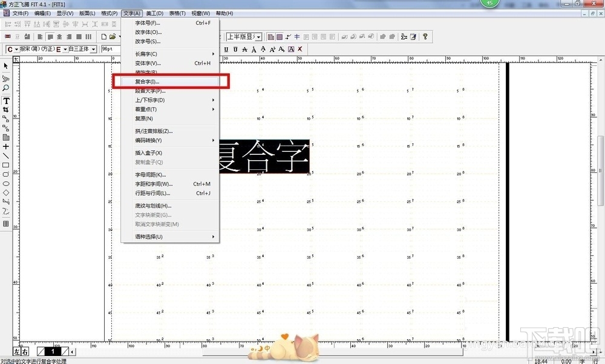Image resolution: width=605 pixels, height=364 pixels.
Task: Select the polygon drawing tool
Action: click(6, 202)
